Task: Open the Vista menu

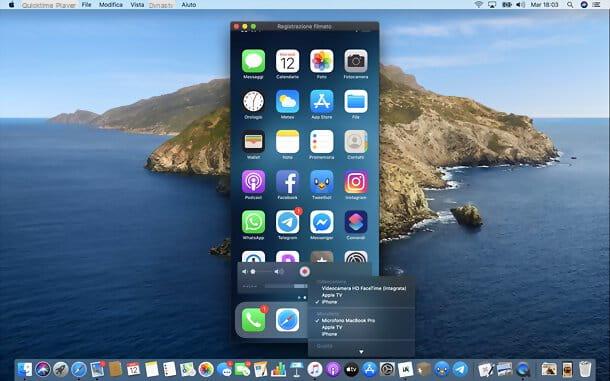Action: pos(137,5)
